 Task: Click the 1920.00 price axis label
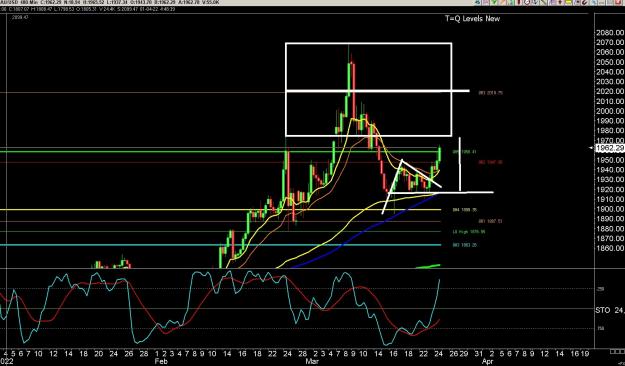click(x=610, y=189)
